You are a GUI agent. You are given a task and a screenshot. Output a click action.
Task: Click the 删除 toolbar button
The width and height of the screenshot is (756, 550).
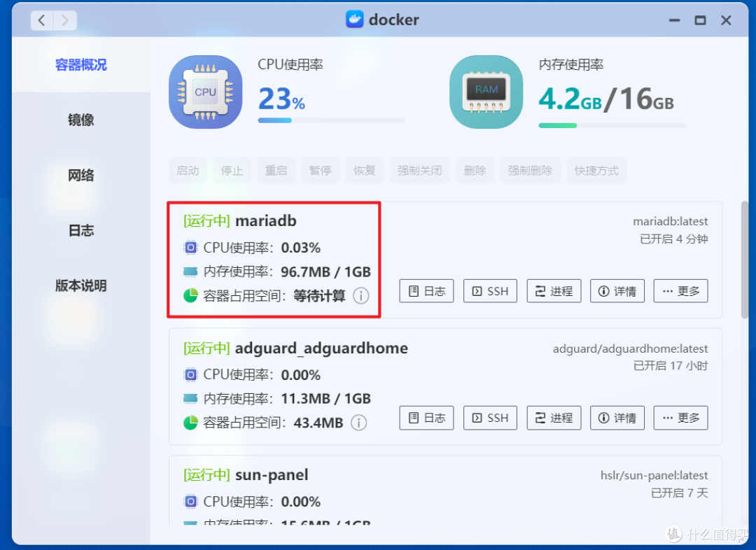click(475, 171)
